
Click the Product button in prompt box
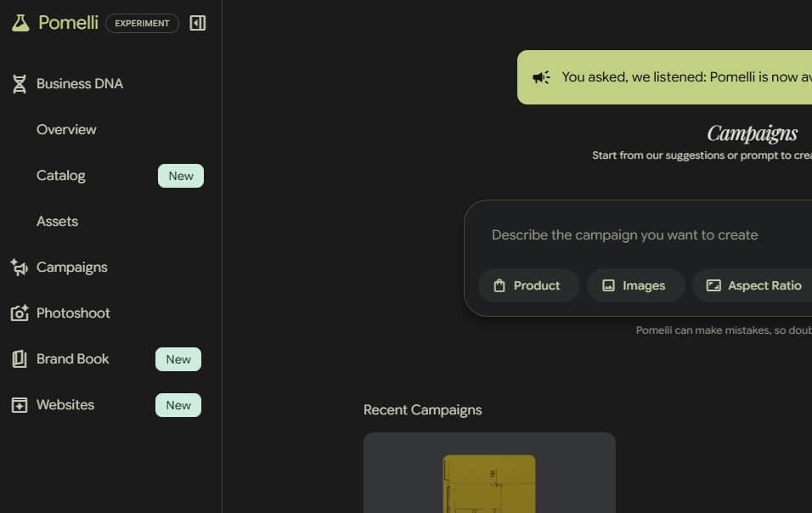pyautogui.click(x=527, y=285)
